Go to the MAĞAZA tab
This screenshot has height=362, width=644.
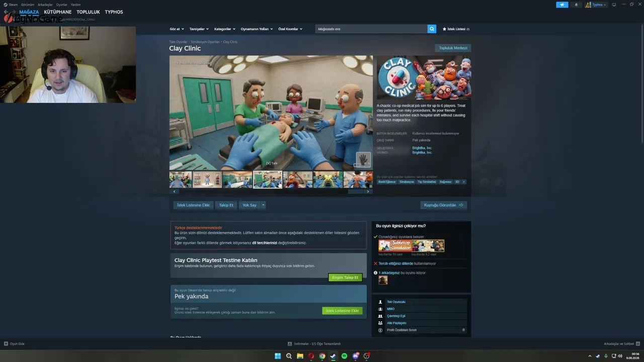coord(29,12)
